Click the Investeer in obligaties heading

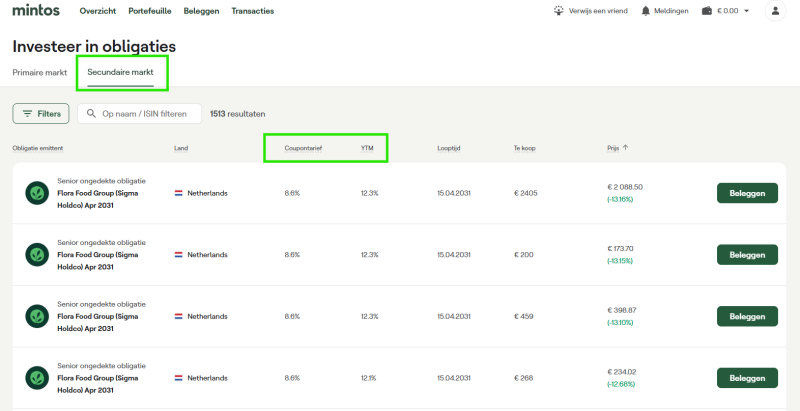pos(94,46)
